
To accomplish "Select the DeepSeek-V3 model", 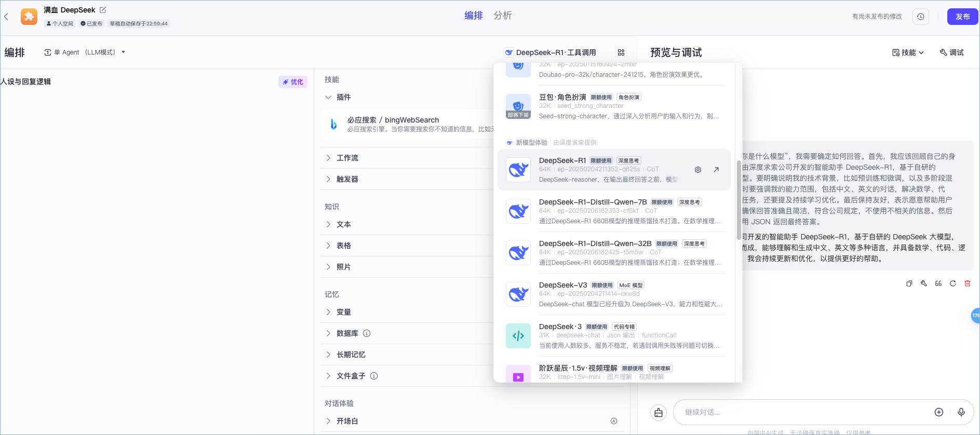I will tap(614, 294).
